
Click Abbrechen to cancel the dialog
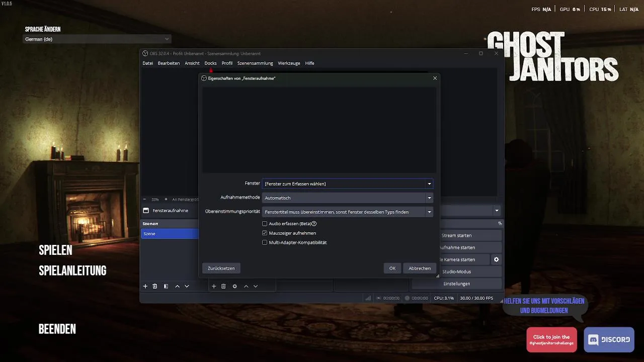click(420, 268)
